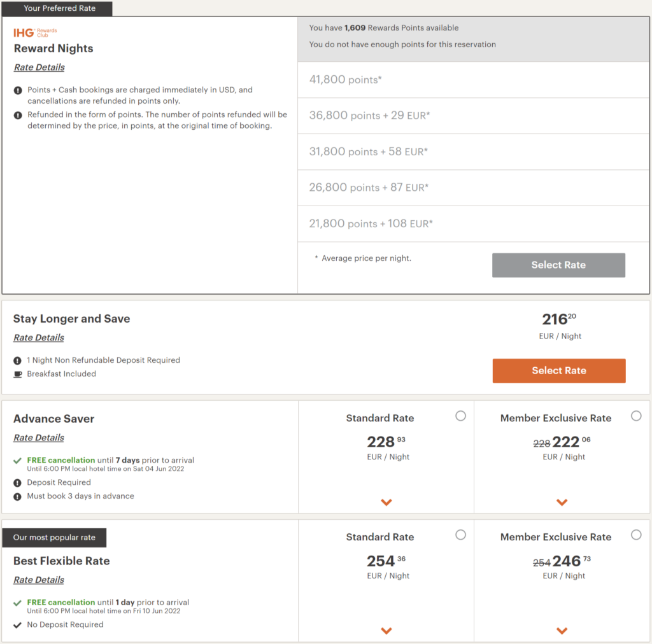
Task: Click the checkmark icon beside No Deposit Required
Action: point(18,625)
